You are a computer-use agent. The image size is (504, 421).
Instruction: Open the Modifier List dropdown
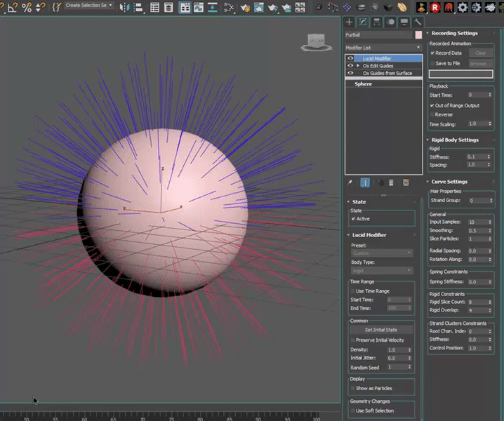point(383,48)
